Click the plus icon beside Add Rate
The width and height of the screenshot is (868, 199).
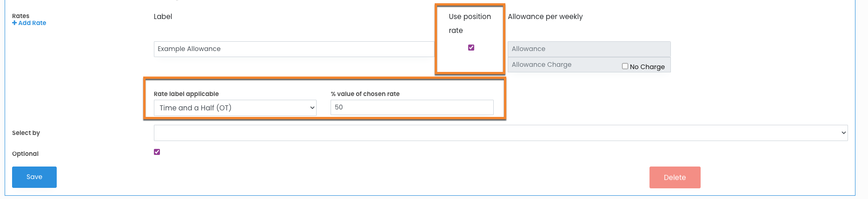coord(14,23)
